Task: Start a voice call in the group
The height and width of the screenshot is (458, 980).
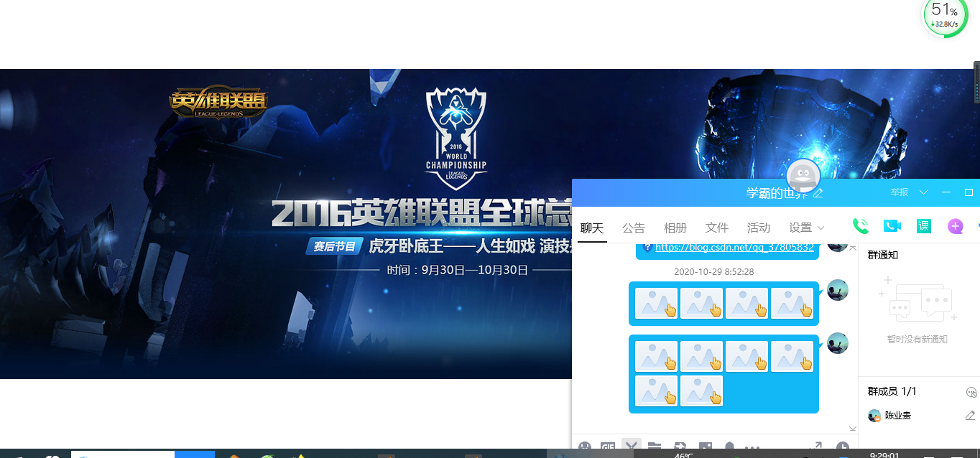Action: pos(860,226)
